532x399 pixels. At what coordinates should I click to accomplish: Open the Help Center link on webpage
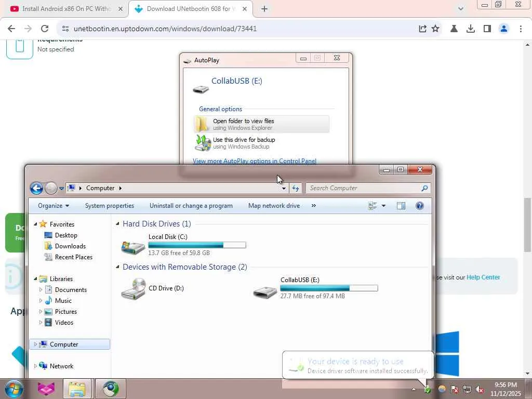[x=483, y=277]
